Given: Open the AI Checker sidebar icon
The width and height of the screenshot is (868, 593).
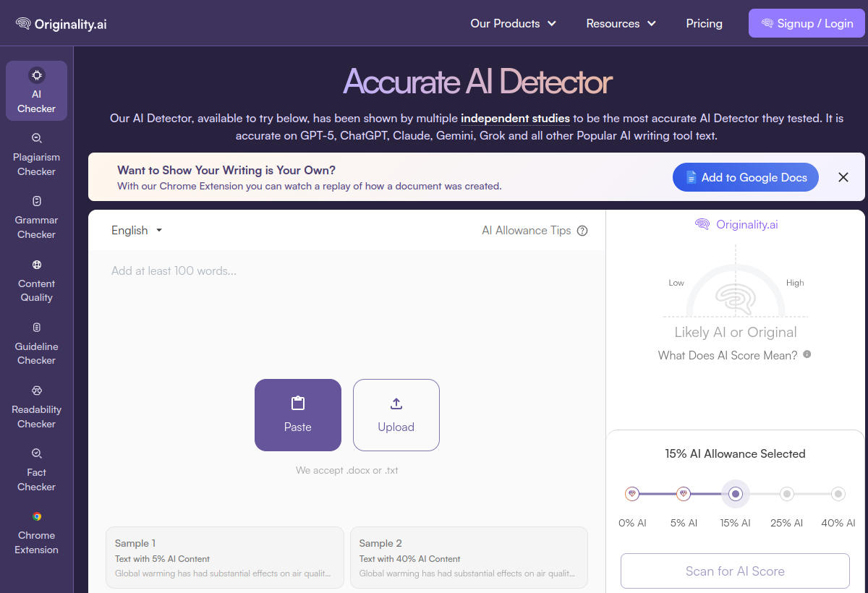Looking at the screenshot, I should (36, 74).
